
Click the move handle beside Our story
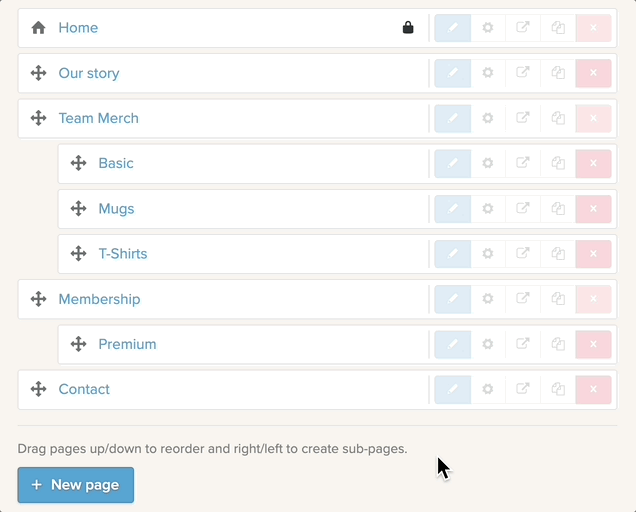39,73
